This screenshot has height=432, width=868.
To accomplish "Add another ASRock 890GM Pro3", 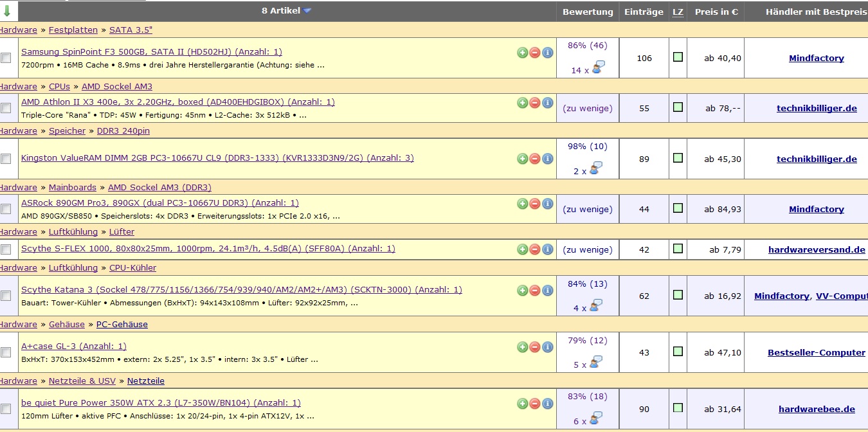I will (x=522, y=204).
